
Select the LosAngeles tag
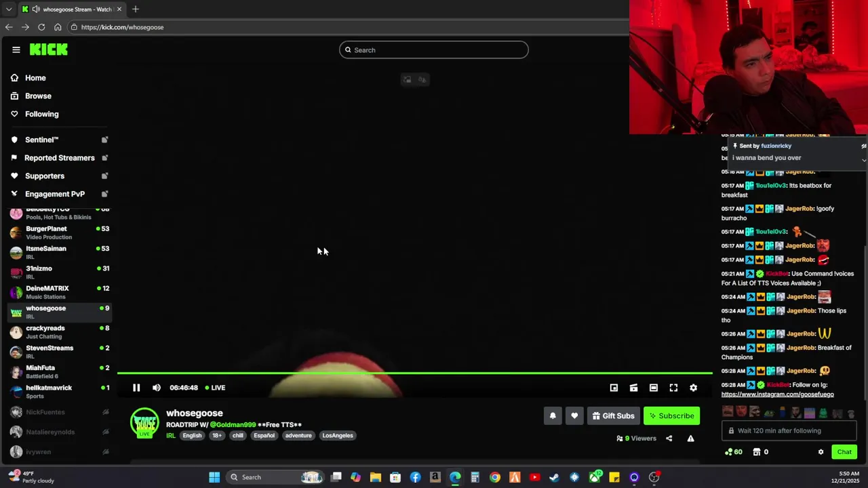pyautogui.click(x=338, y=436)
